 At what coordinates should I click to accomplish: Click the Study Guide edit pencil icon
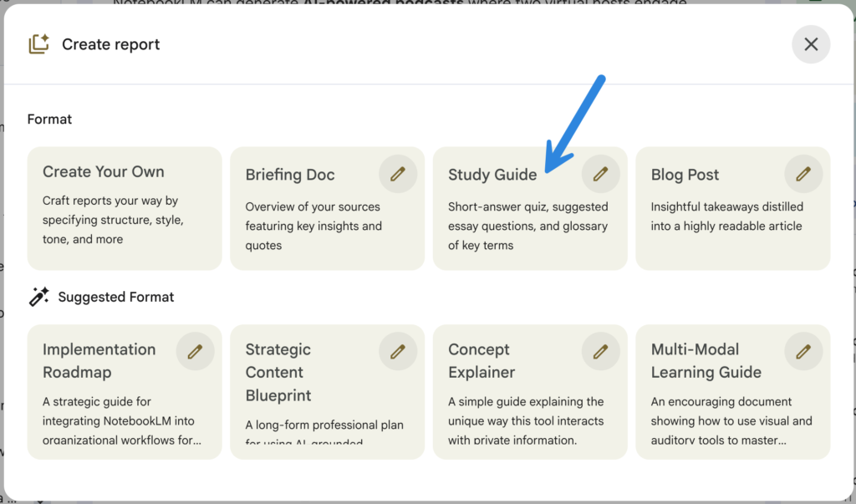coord(600,174)
